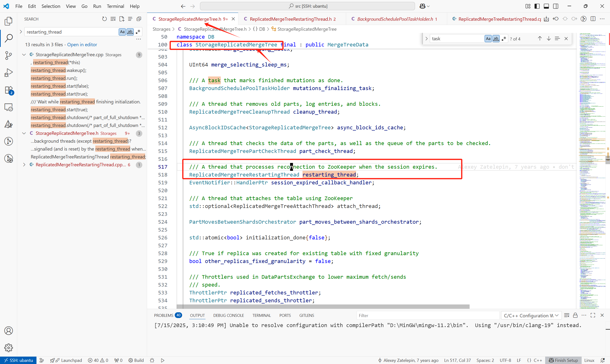Toggle regex in find widget
The height and width of the screenshot is (364, 610).
[504, 39]
